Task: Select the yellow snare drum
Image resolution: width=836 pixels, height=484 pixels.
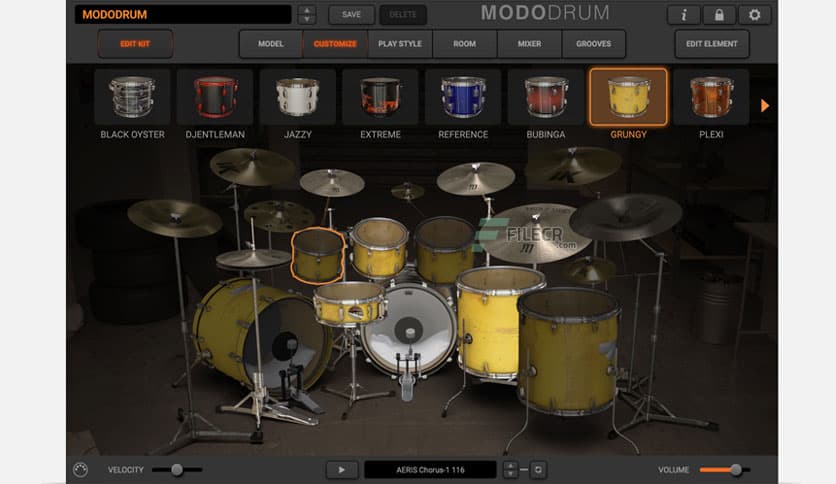Action: coord(349,304)
